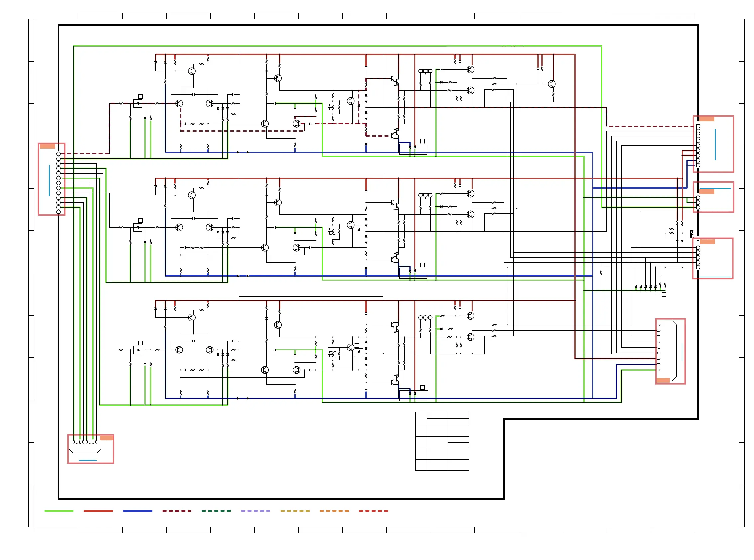Screen dimensions: 754x560
Task: Click the orange tag on the left-edge connector
Action: pyautogui.click(x=48, y=146)
